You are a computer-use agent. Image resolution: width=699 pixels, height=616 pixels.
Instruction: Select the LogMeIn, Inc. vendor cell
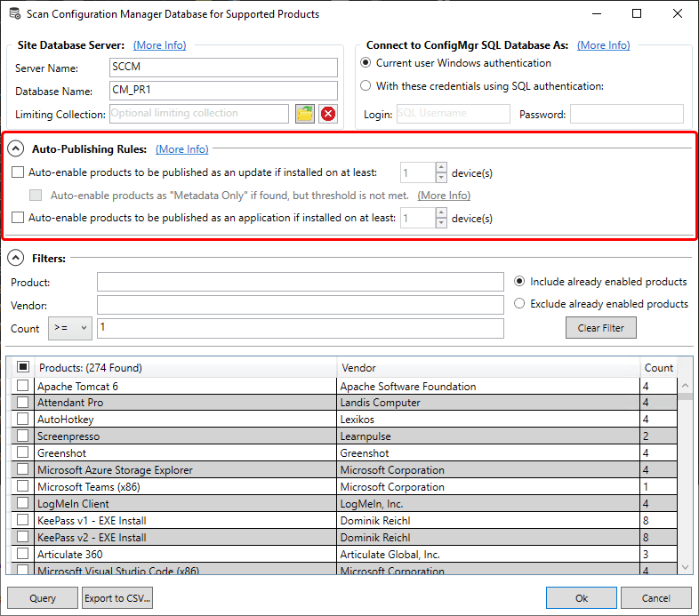pos(488,504)
